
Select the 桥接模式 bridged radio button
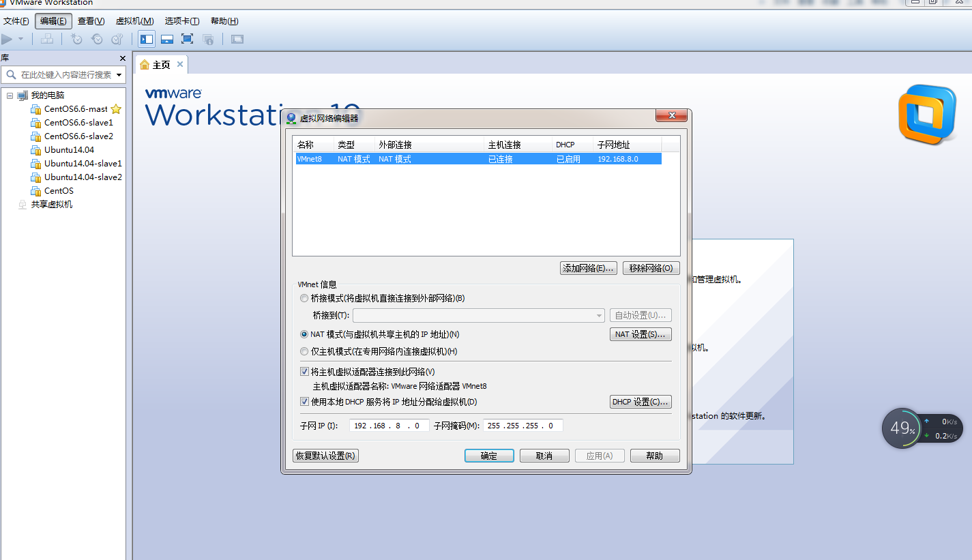pos(304,298)
